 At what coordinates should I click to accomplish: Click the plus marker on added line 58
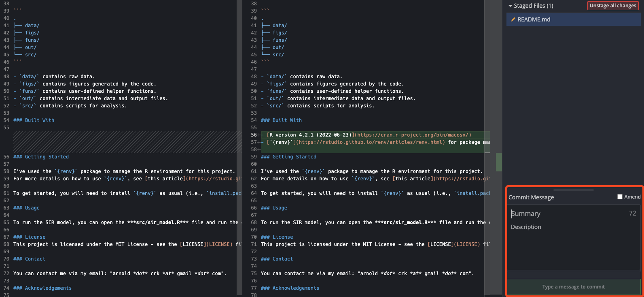coord(259,150)
